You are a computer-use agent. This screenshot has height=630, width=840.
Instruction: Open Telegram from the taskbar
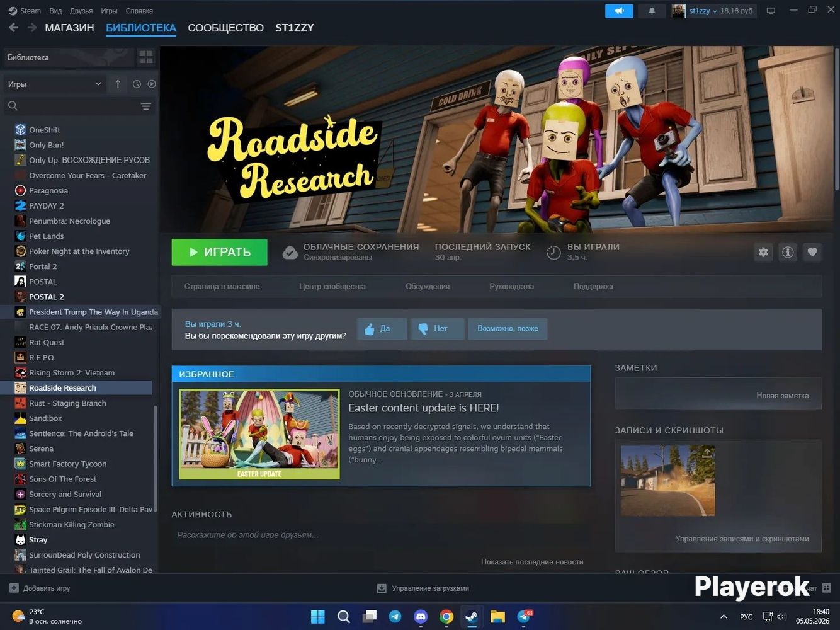[395, 616]
